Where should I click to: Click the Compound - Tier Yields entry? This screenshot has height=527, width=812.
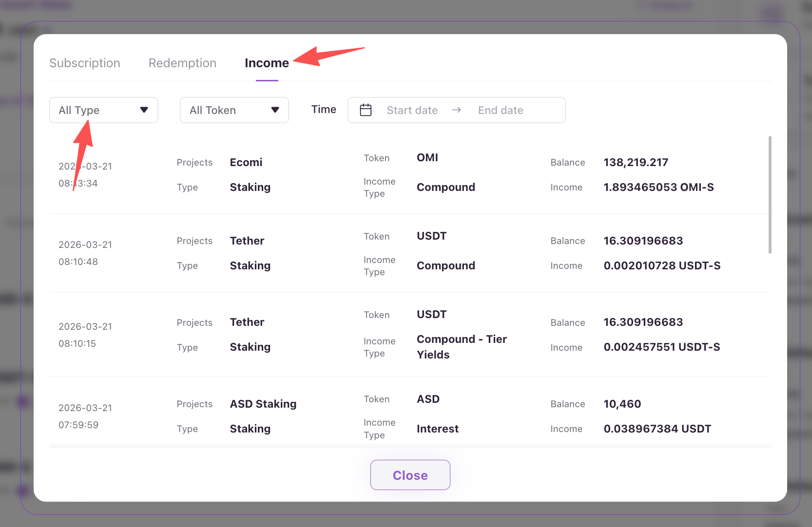pyautogui.click(x=462, y=347)
